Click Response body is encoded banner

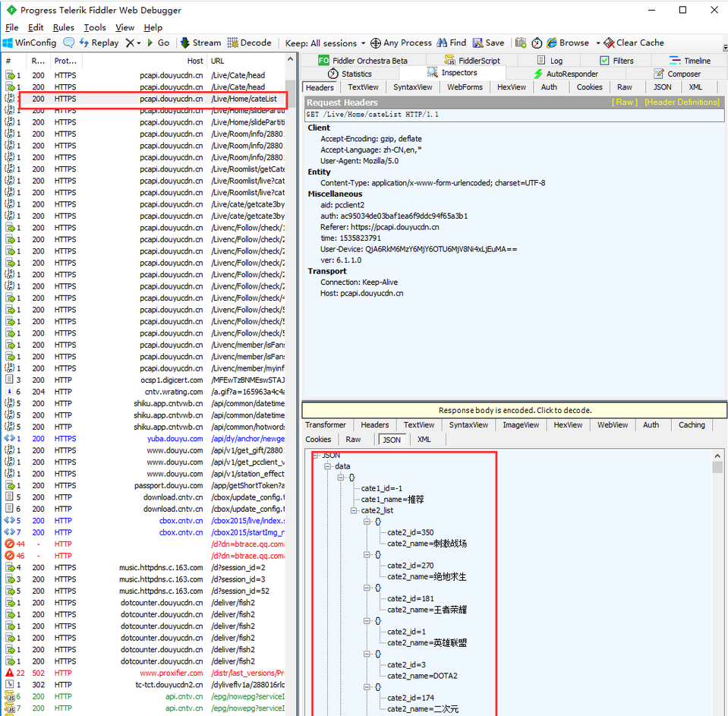coord(515,410)
